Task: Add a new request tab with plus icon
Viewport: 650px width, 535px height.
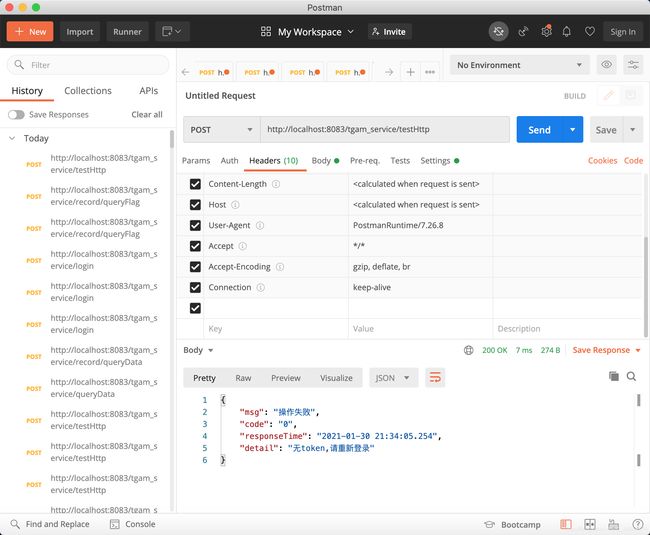Action: point(410,72)
